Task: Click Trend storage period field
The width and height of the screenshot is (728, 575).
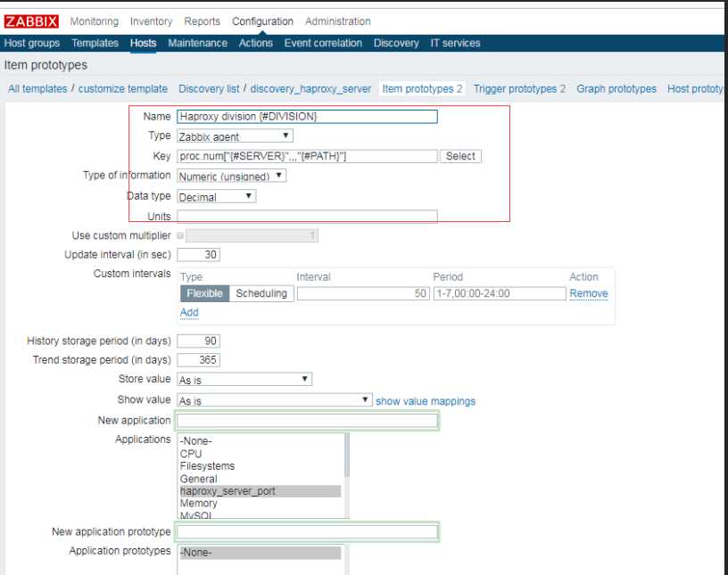Action: [x=198, y=360]
